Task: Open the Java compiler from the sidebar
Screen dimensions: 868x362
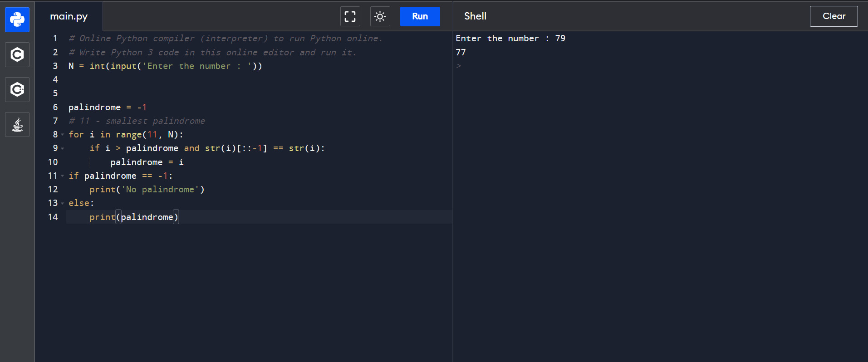Action: tap(17, 125)
